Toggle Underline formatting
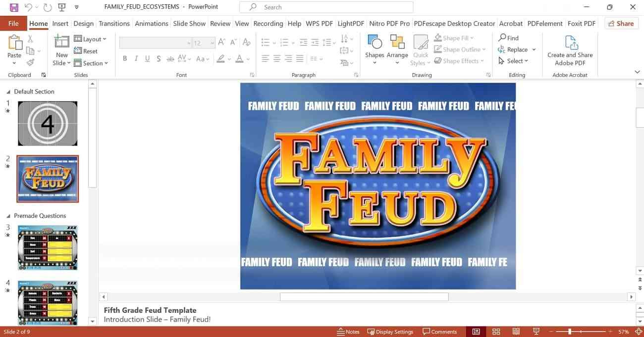 [148, 58]
